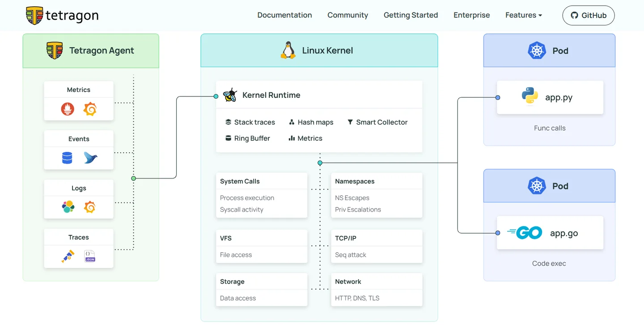Click the Metrics card title in Tetragon Agent
Image resolution: width=644 pixels, height=330 pixels.
[x=79, y=90]
